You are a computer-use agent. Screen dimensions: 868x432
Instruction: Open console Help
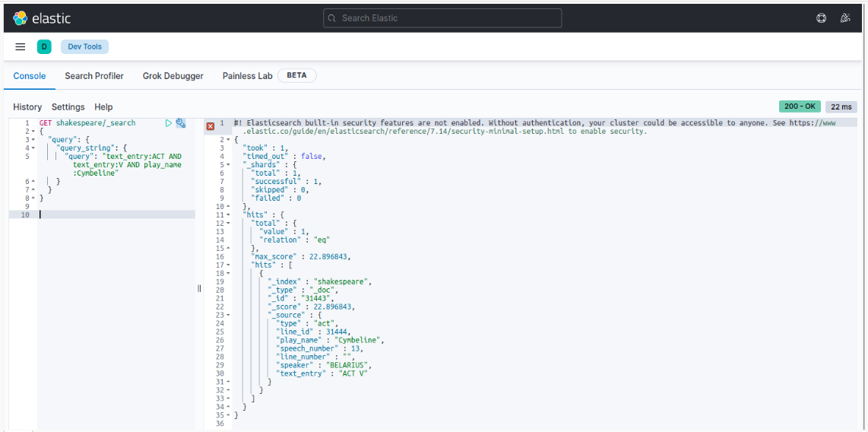tap(103, 107)
